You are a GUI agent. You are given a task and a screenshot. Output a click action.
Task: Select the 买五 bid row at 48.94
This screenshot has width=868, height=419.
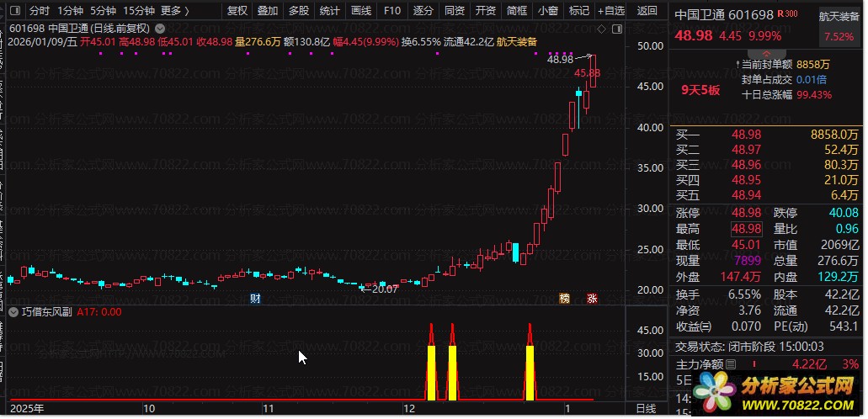[767, 195]
